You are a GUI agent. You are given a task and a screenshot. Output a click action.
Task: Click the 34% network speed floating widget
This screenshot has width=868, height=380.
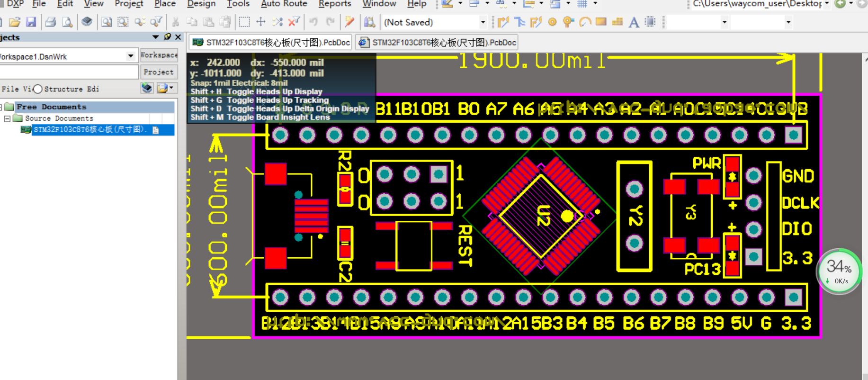839,272
